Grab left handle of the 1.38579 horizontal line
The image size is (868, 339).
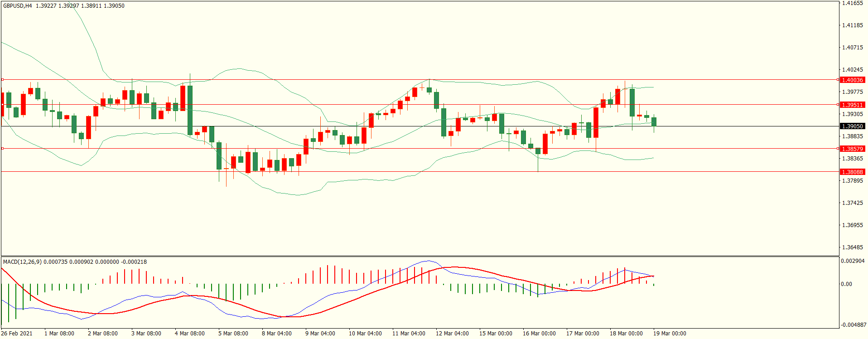[x=2, y=148]
